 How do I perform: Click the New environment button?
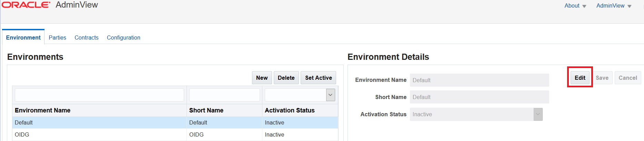click(262, 78)
